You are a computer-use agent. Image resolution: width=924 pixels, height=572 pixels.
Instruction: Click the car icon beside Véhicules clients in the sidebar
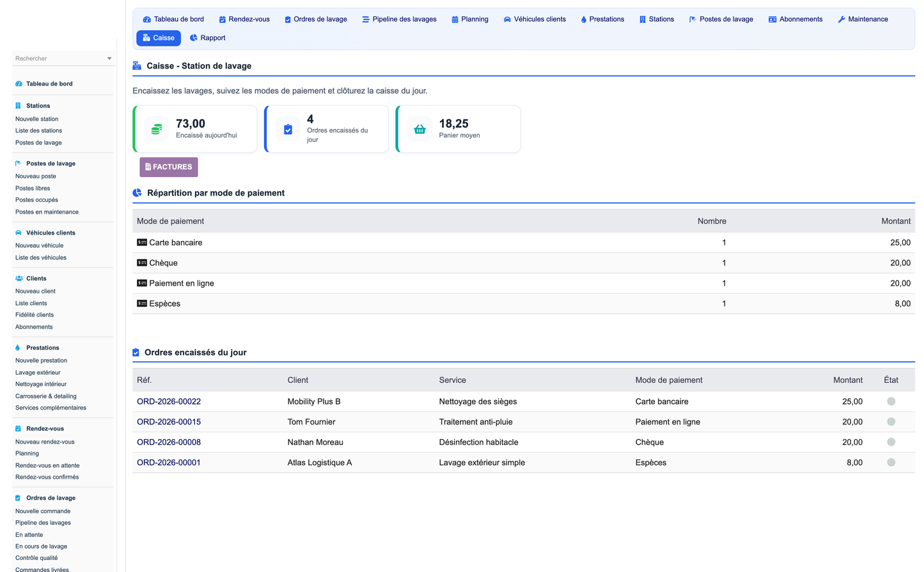(19, 233)
